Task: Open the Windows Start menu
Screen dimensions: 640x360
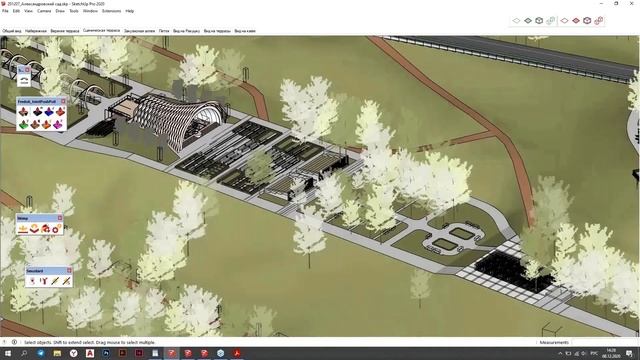Action: [x=8, y=353]
